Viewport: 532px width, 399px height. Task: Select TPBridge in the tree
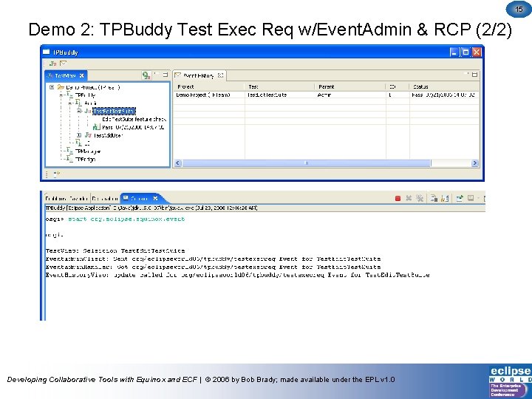86,159
